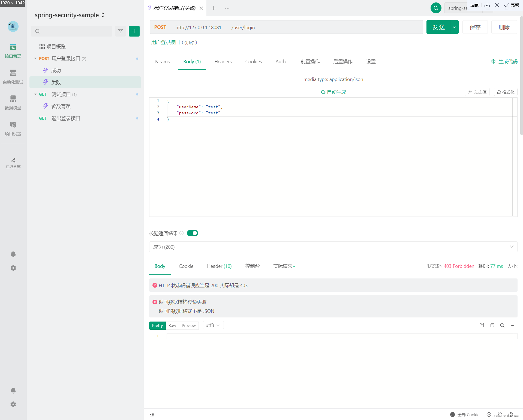Switch to the Auth tab
523x420 pixels.
pyautogui.click(x=281, y=62)
